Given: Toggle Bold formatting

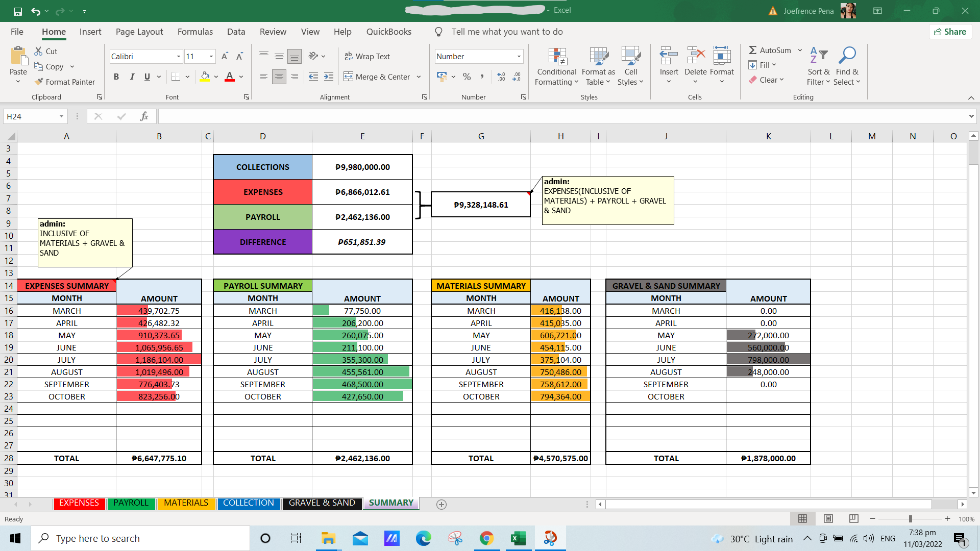Looking at the screenshot, I should [116, 77].
